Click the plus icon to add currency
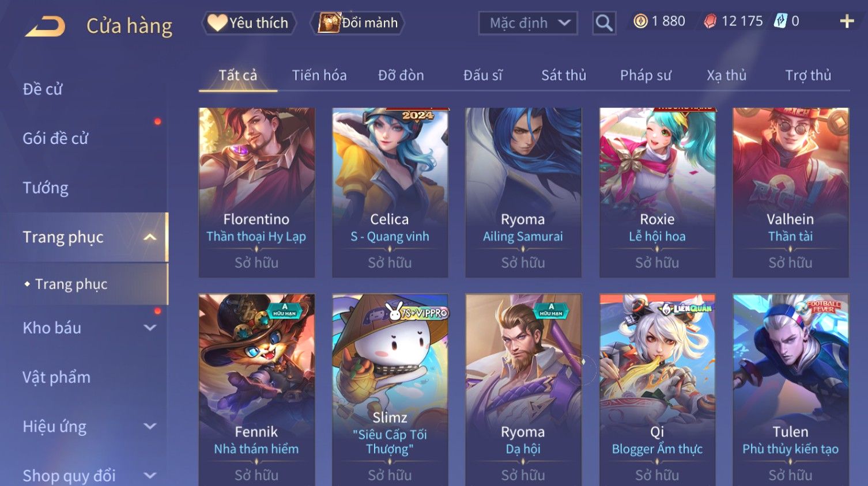Viewport: 868px width, 486px height. coord(847,21)
